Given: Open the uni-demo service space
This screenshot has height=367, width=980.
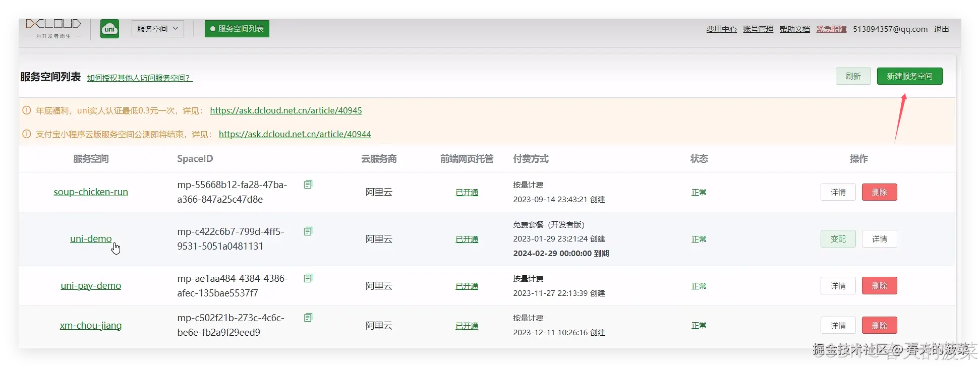Looking at the screenshot, I should click(91, 239).
